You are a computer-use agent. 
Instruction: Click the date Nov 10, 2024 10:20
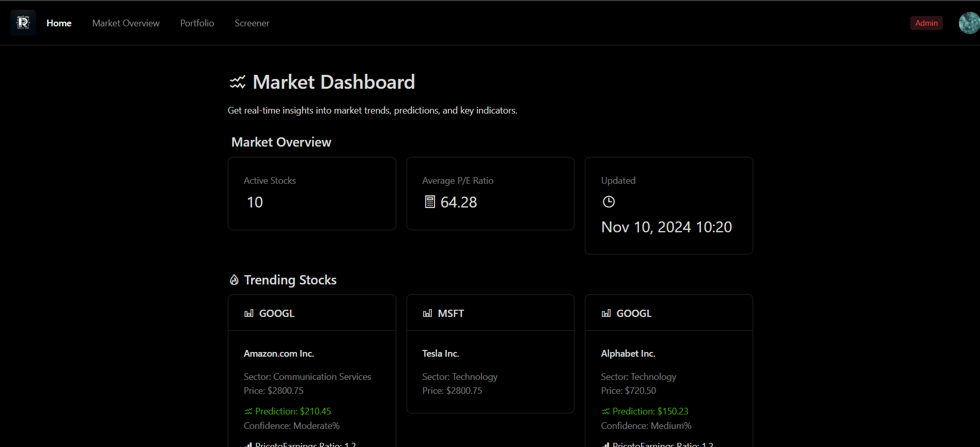[666, 227]
